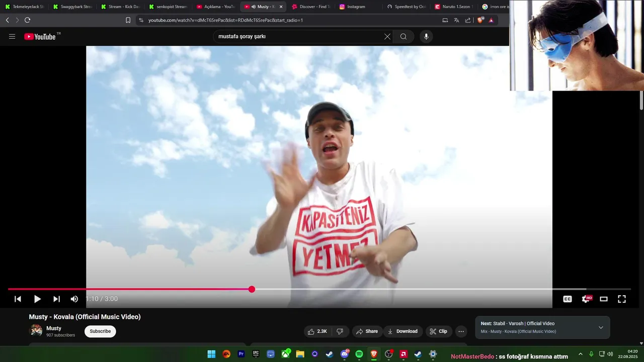Image resolution: width=644 pixels, height=362 pixels.
Task: Like the video with 2.3K likes
Action: (317, 331)
